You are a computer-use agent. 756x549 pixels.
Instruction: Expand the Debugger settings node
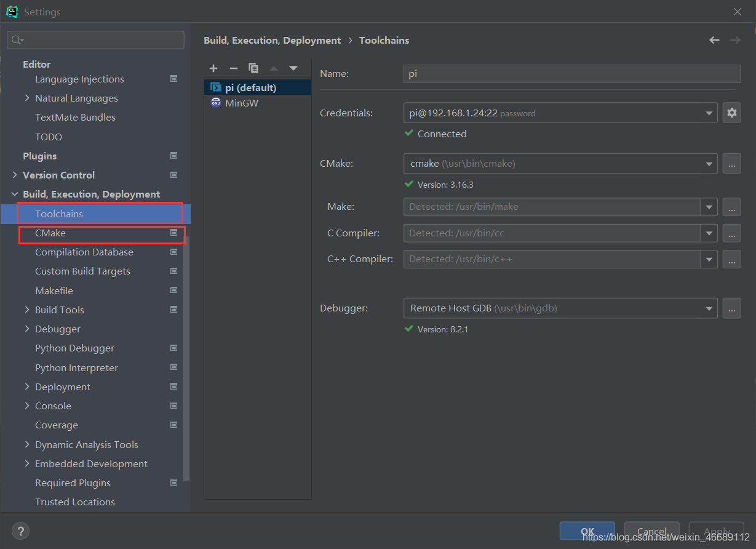(x=27, y=329)
